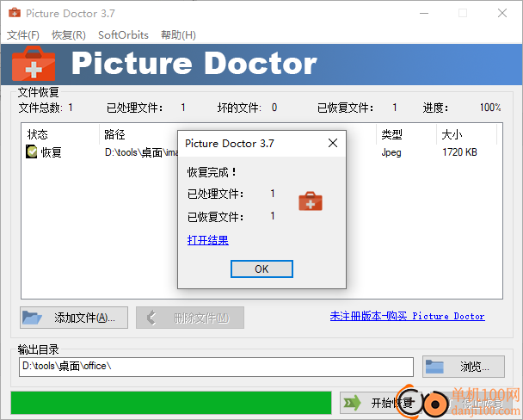
Task: Click the output directory path field
Action: click(x=216, y=367)
